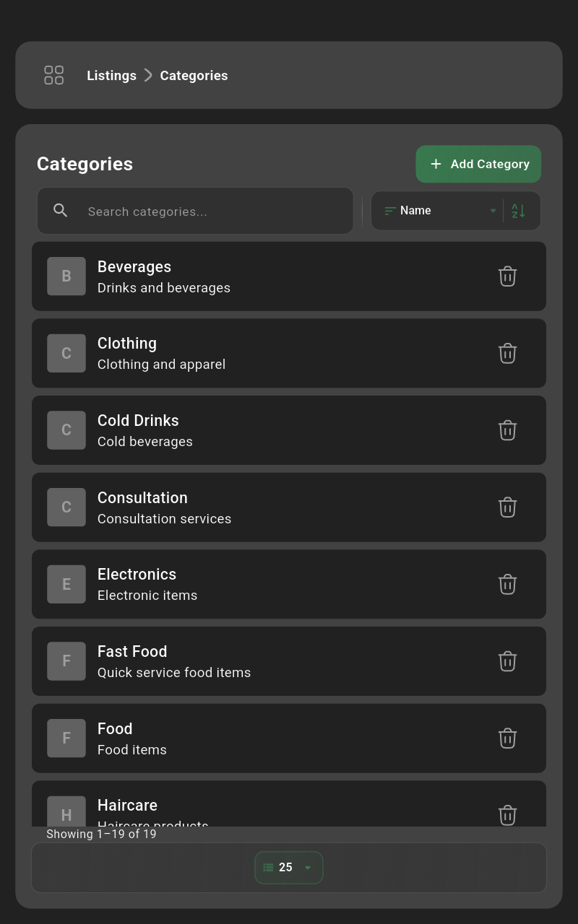Image resolution: width=578 pixels, height=924 pixels.
Task: Delete the Clothing category
Action: (x=507, y=353)
